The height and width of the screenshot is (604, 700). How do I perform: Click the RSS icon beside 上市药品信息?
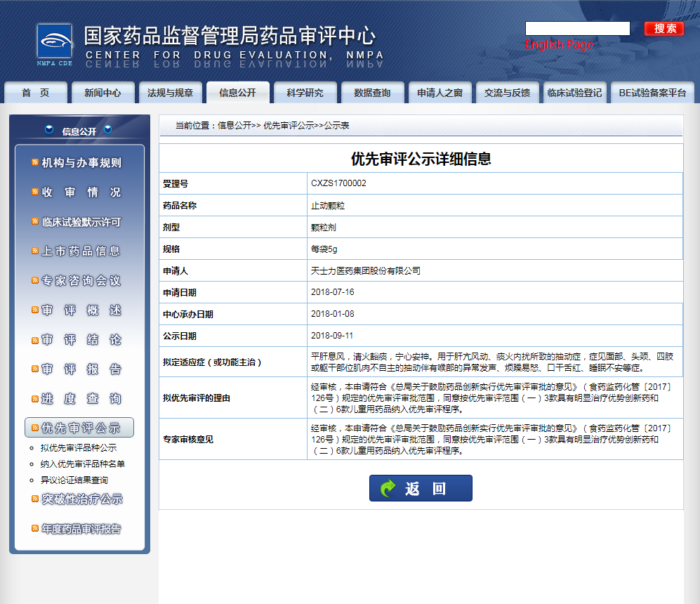tap(35, 251)
